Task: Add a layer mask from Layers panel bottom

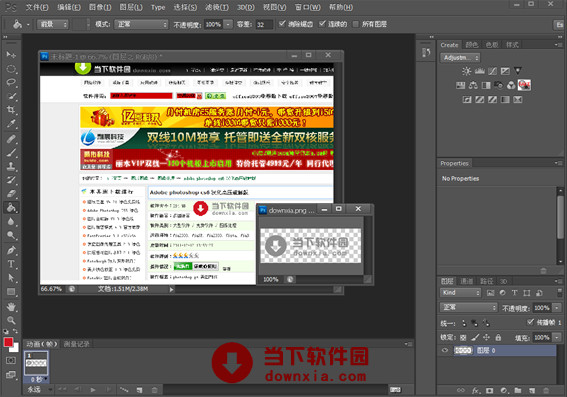Action: 489,390
